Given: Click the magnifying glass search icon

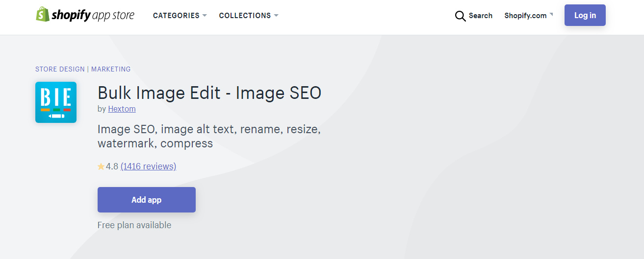Looking at the screenshot, I should click(460, 16).
